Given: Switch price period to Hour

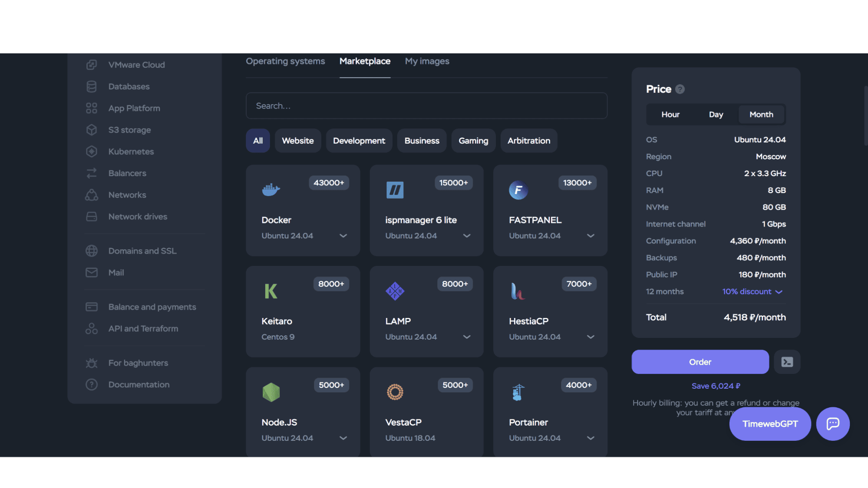Looking at the screenshot, I should click(670, 115).
